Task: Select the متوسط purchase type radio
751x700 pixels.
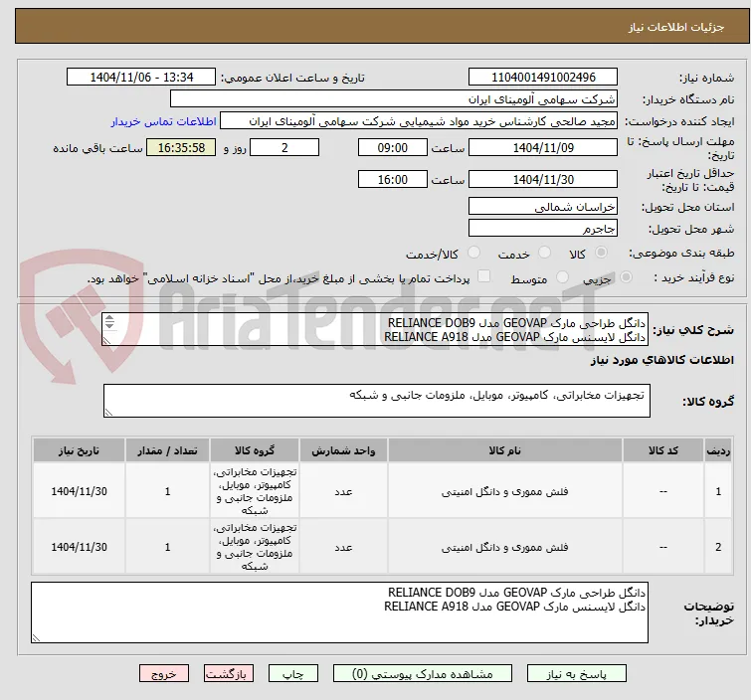Action: click(562, 277)
